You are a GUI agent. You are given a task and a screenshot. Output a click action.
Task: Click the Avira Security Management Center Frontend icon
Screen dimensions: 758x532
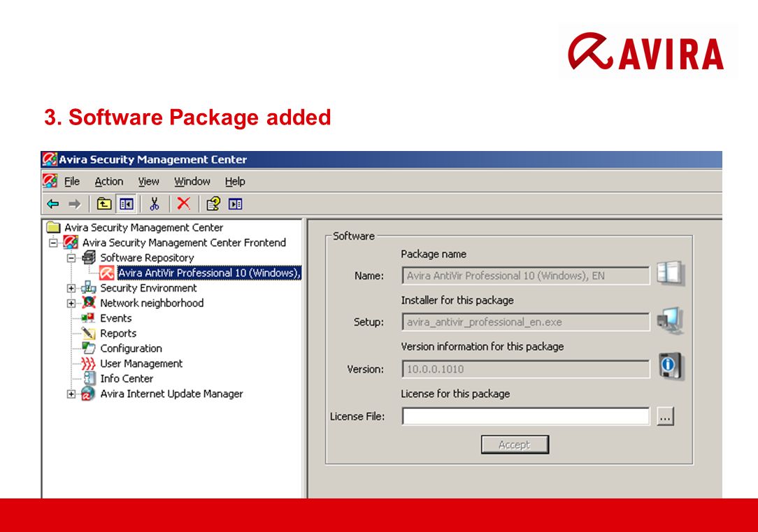[x=71, y=242]
